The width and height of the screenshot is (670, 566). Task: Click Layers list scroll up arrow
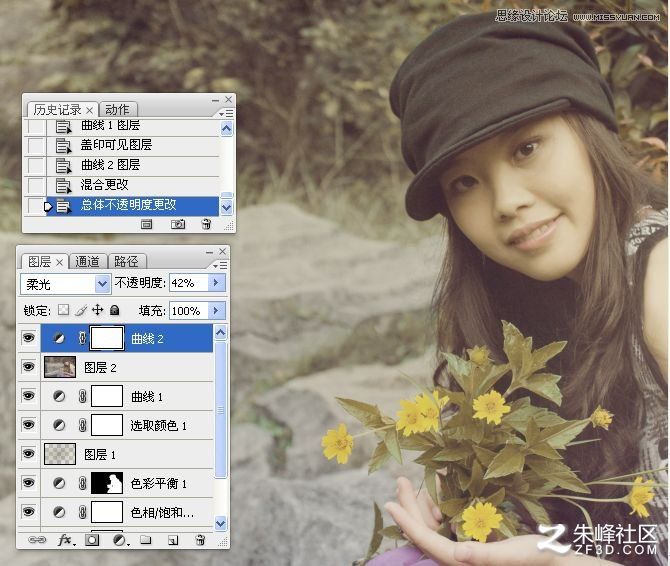220,332
